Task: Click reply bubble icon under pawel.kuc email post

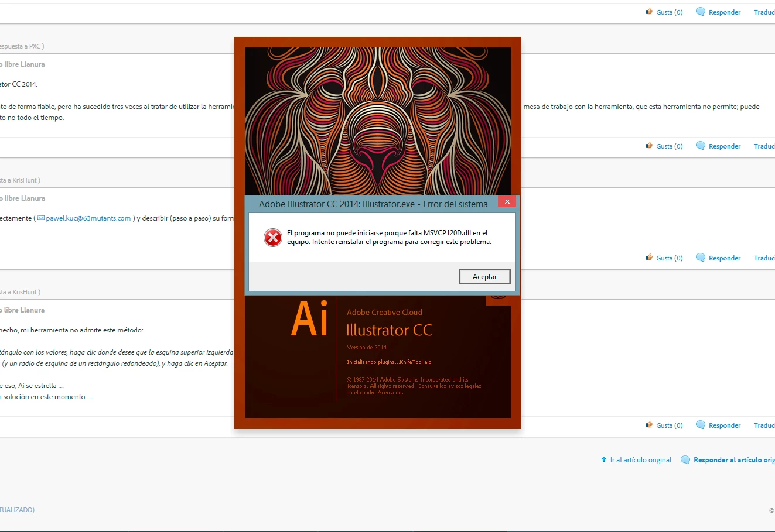Action: click(701, 258)
